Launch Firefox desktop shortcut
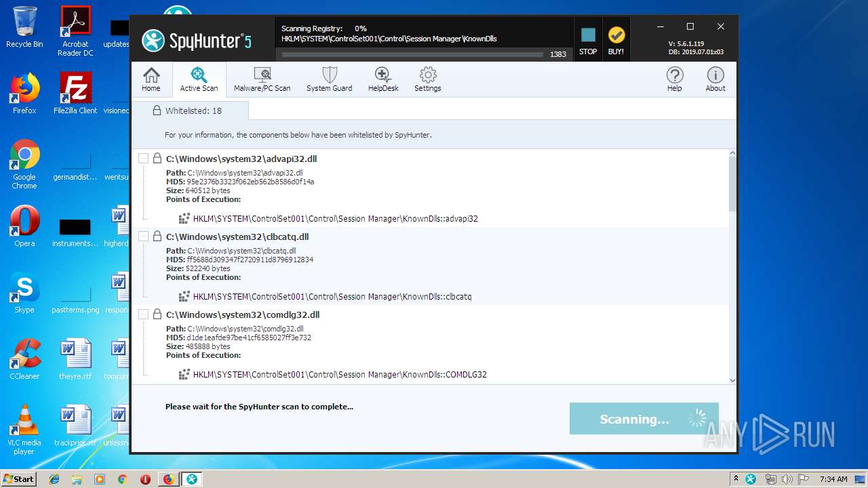The image size is (868, 488). click(x=24, y=94)
